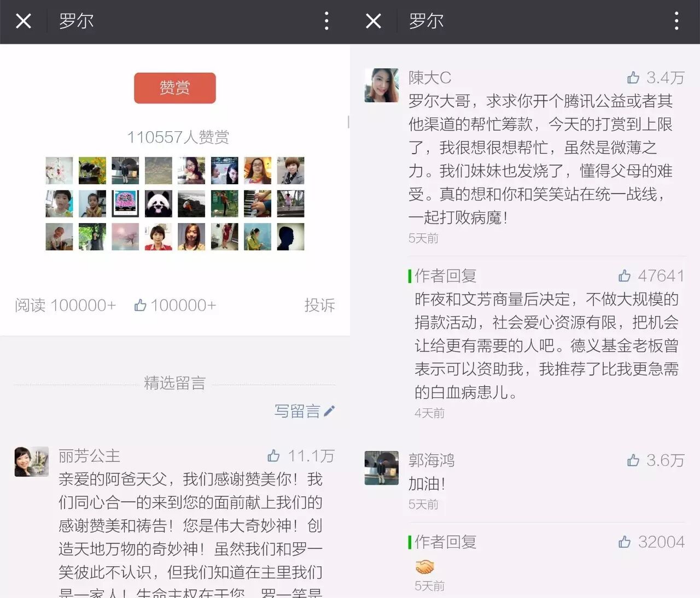The image size is (700, 598).
Task: Open the right panel three-dot menu
Action: coord(676,21)
